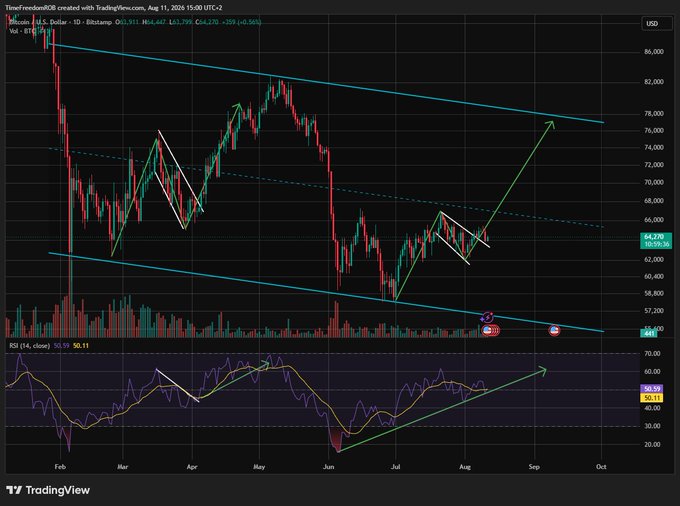Click the 57,200 price axis label
The width and height of the screenshot is (680, 506).
coord(654,311)
